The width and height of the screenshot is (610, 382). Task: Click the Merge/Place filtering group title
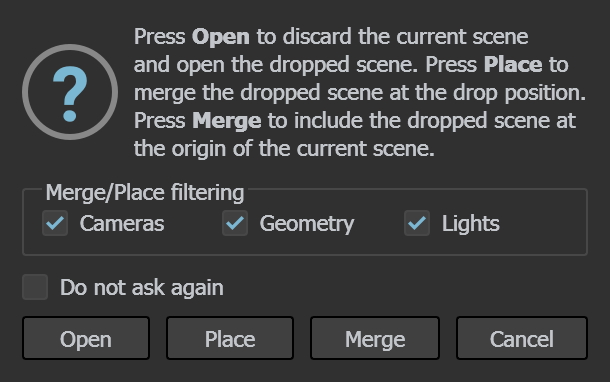pos(145,193)
